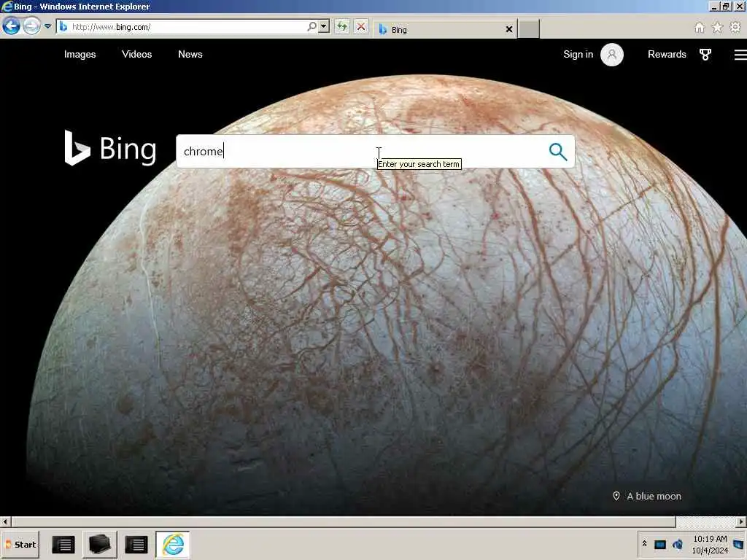Open the third taskbar list icon
747x560 pixels.
(x=136, y=544)
